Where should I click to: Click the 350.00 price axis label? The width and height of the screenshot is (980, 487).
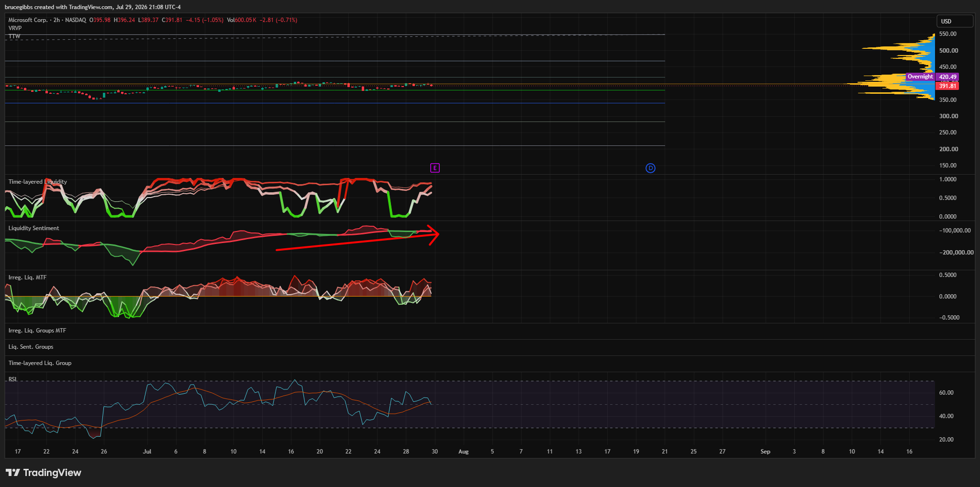click(x=948, y=100)
